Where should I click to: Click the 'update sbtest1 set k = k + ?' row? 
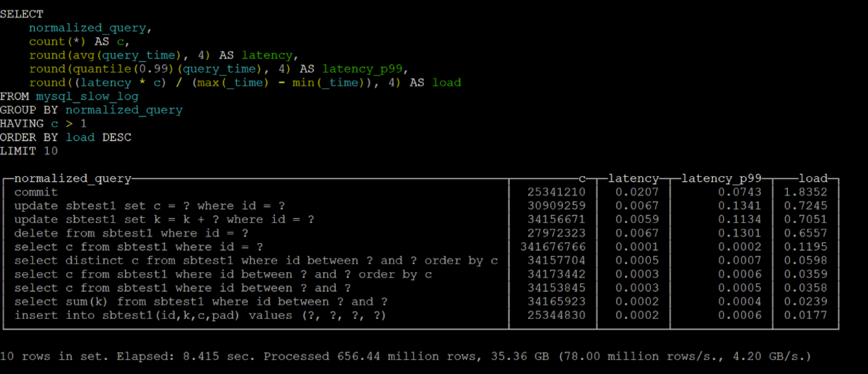point(164,219)
